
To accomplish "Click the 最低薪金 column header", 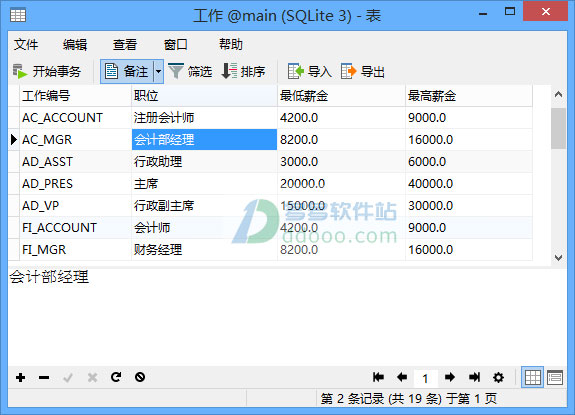I will [341, 96].
